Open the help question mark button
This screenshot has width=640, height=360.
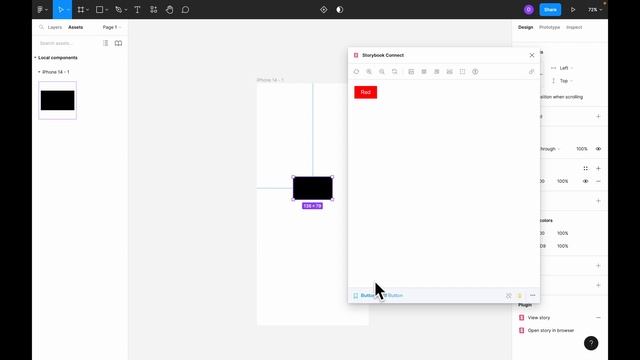point(591,343)
